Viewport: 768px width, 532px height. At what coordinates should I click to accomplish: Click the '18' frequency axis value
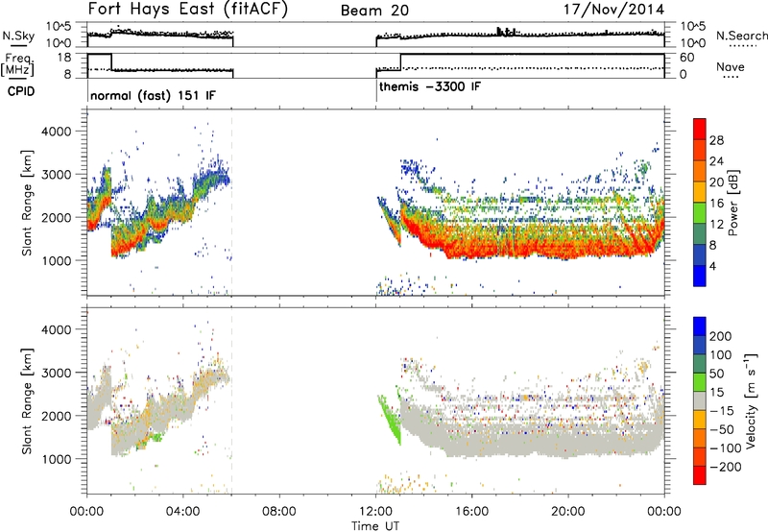tap(64, 58)
